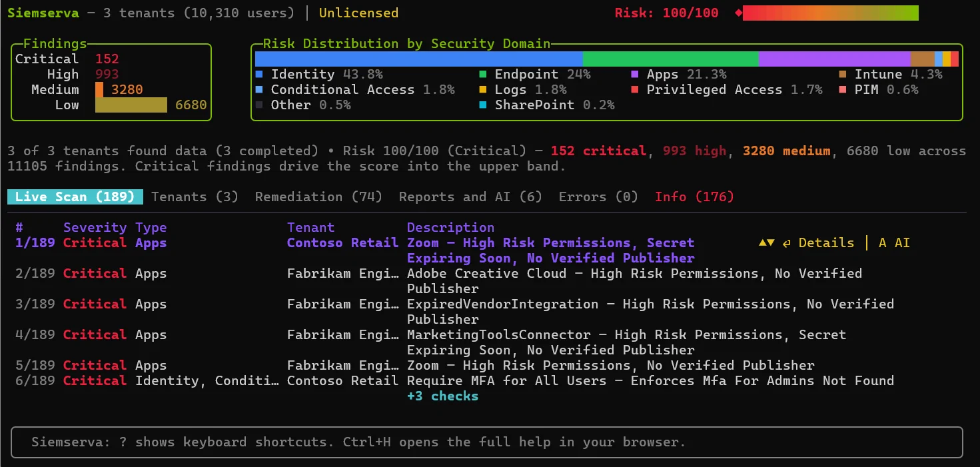Open the Remediation (74) tab

318,197
